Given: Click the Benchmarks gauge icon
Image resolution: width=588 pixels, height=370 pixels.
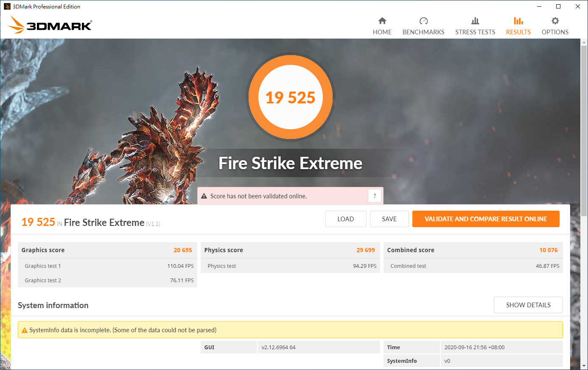Looking at the screenshot, I should pyautogui.click(x=423, y=21).
